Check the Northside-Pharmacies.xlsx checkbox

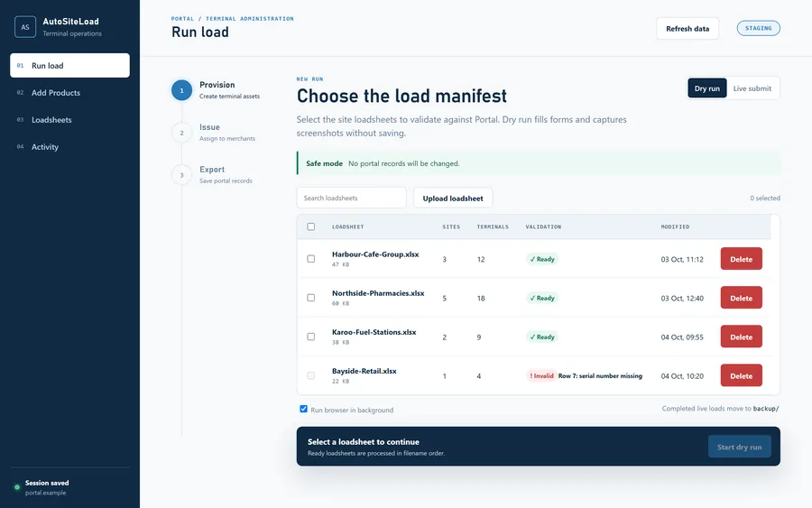[x=310, y=297]
